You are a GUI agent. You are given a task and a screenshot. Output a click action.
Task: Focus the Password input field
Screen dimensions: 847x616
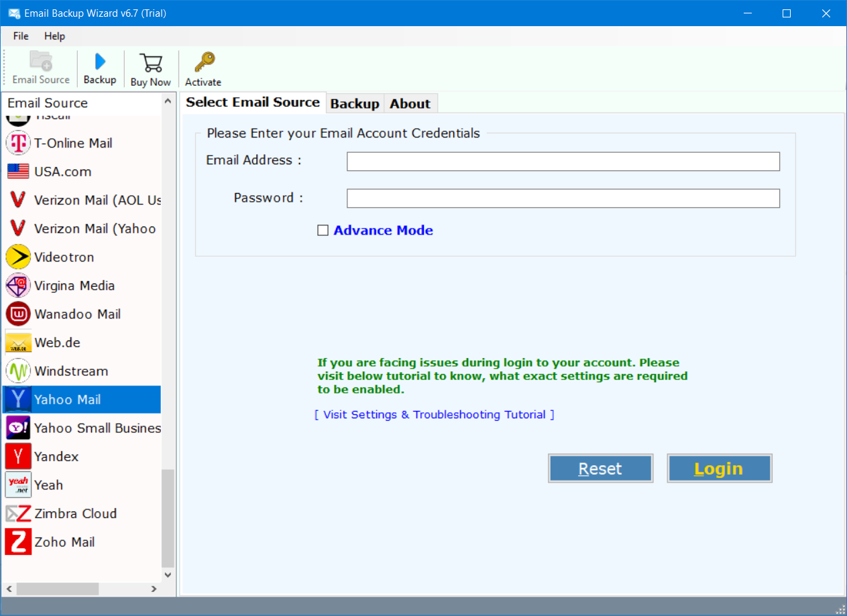click(563, 198)
